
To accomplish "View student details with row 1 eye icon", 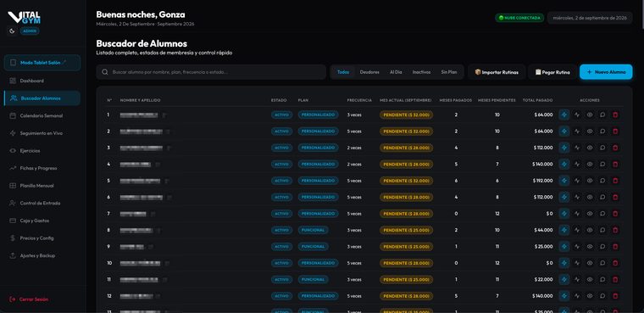I will (x=590, y=115).
